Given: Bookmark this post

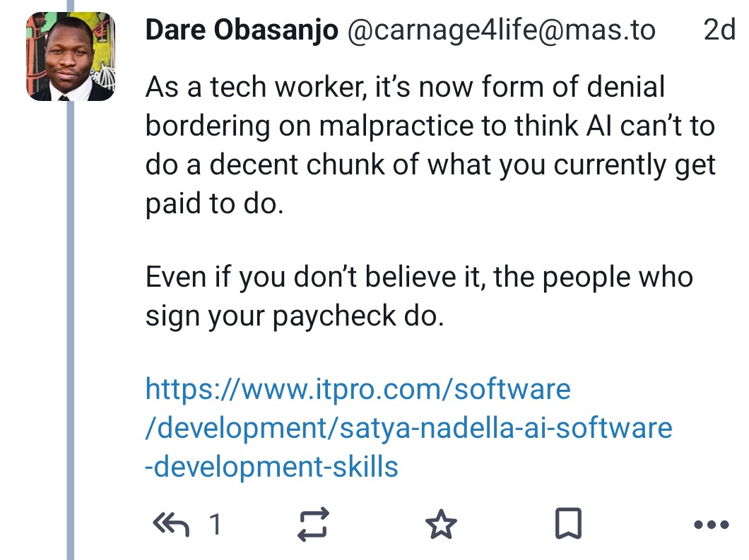Looking at the screenshot, I should (568, 524).
